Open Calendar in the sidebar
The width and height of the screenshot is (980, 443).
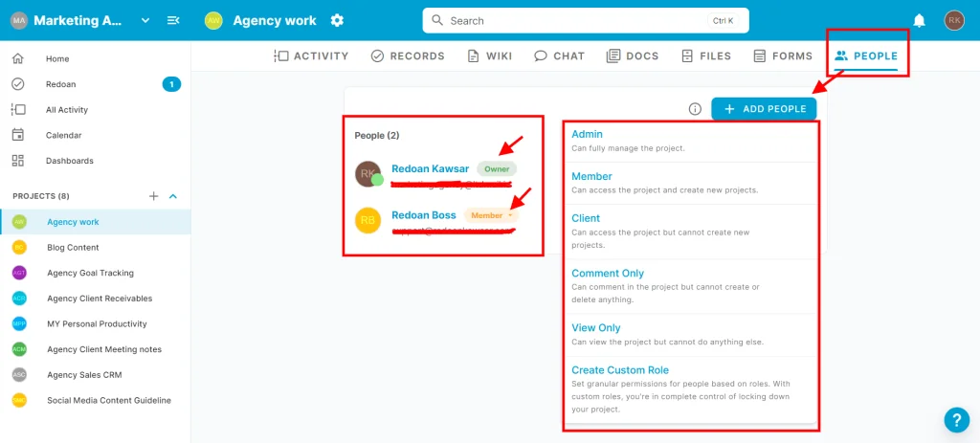(x=63, y=135)
